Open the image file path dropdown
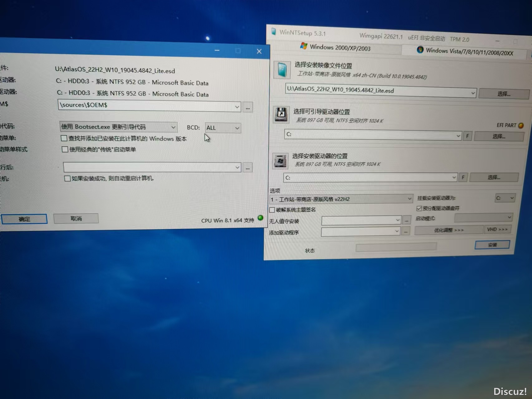 pos(472,93)
